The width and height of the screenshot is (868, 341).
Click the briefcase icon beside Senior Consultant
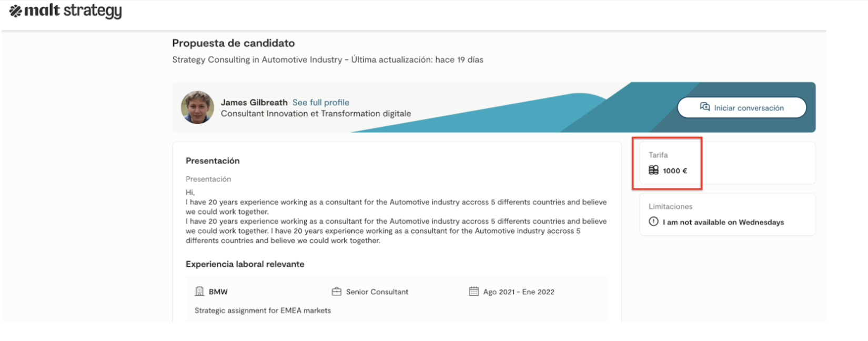point(337,292)
